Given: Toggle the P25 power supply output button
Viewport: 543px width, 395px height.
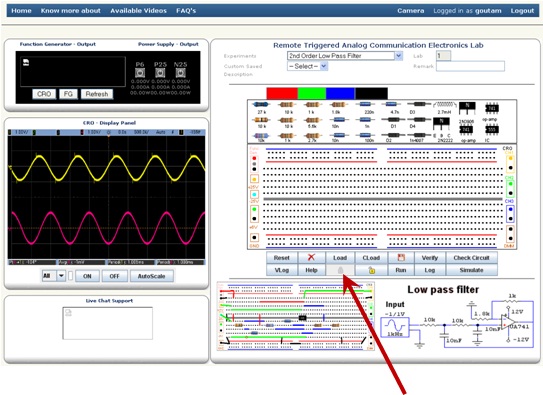Looking at the screenshot, I should click(160, 73).
